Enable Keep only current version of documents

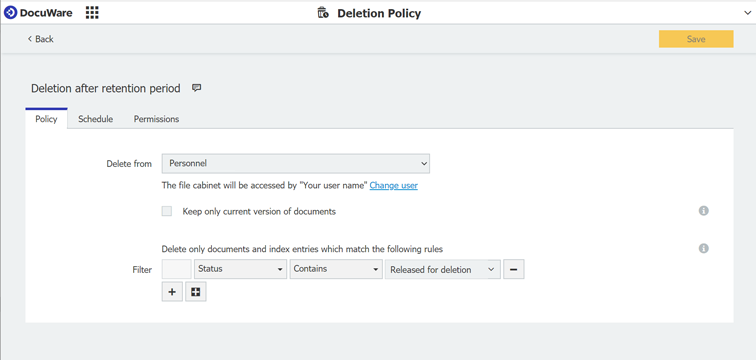(167, 211)
